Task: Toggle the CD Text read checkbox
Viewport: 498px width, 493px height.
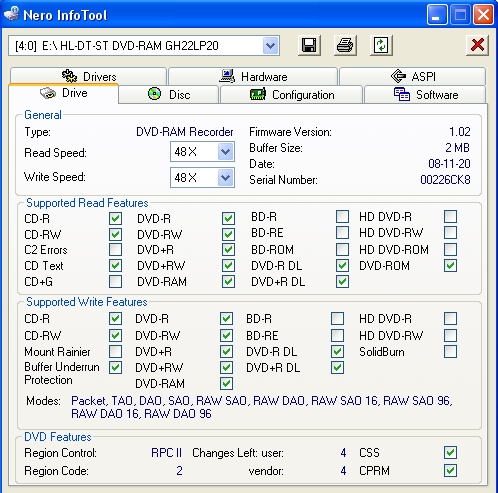Action: point(115,266)
